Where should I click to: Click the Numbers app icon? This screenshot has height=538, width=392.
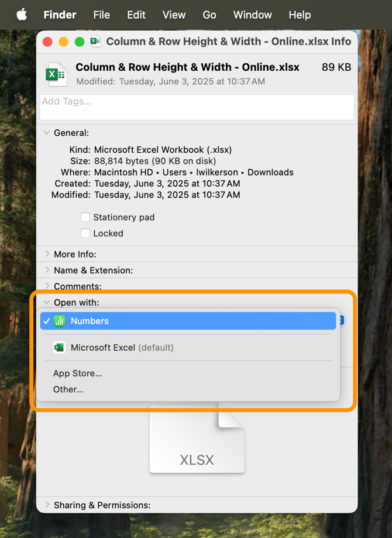point(59,321)
